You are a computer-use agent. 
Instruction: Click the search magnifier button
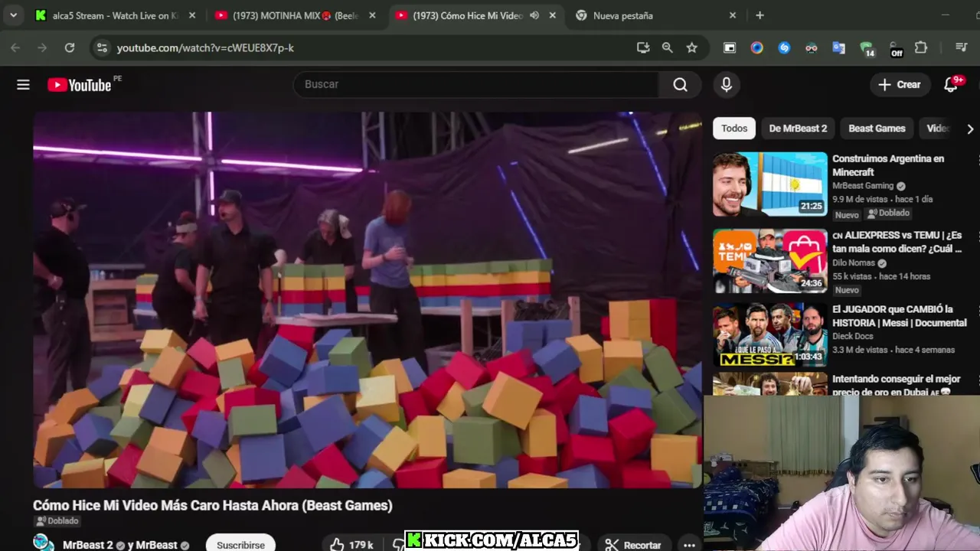coord(680,84)
